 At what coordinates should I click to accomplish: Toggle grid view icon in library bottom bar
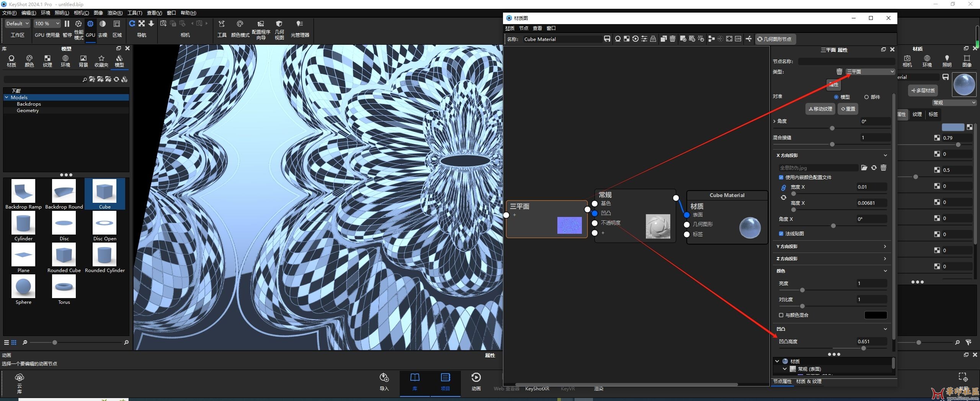[14, 342]
